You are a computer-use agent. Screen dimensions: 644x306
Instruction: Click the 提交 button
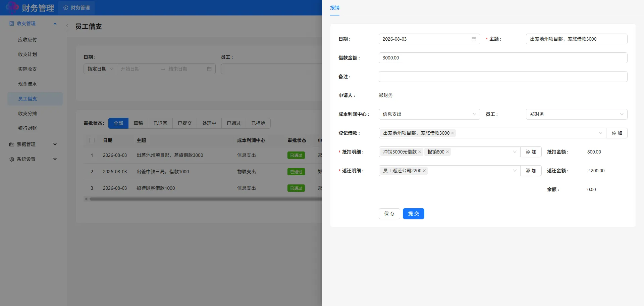(414, 214)
